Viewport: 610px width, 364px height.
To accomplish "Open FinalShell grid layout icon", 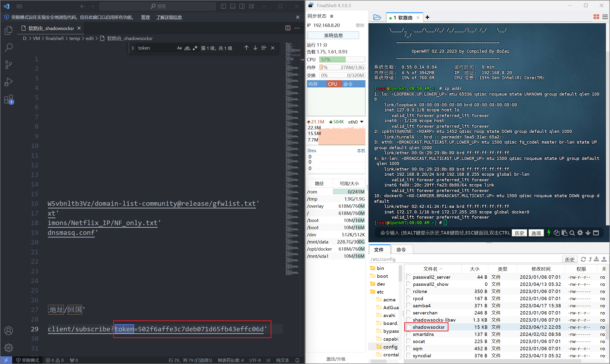I will [596, 17].
